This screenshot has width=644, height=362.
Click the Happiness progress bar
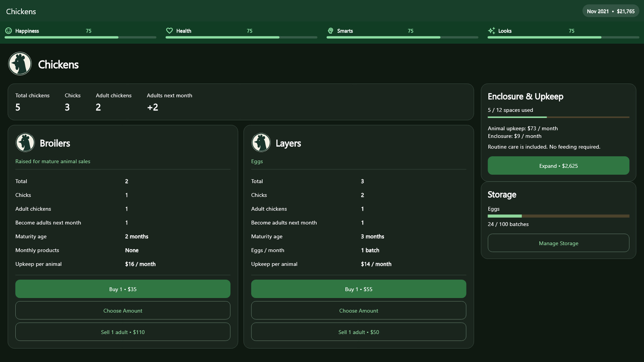click(80, 38)
